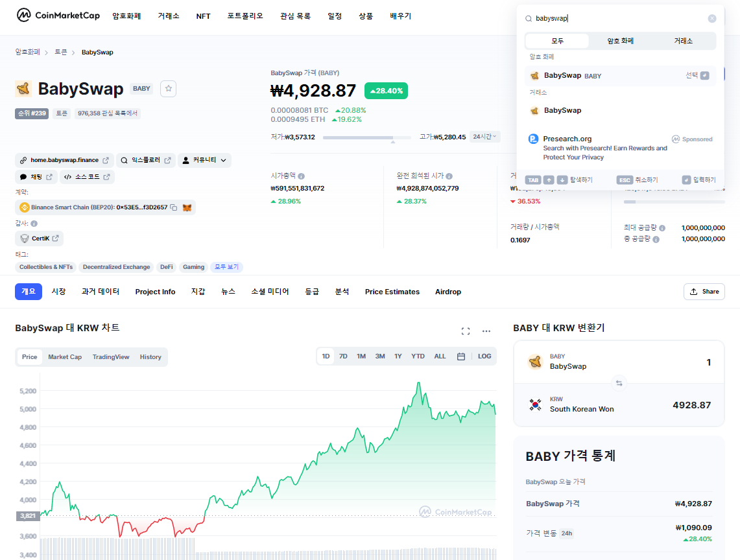740x560 pixels.
Task: Select 1Y chart range
Action: [398, 356]
